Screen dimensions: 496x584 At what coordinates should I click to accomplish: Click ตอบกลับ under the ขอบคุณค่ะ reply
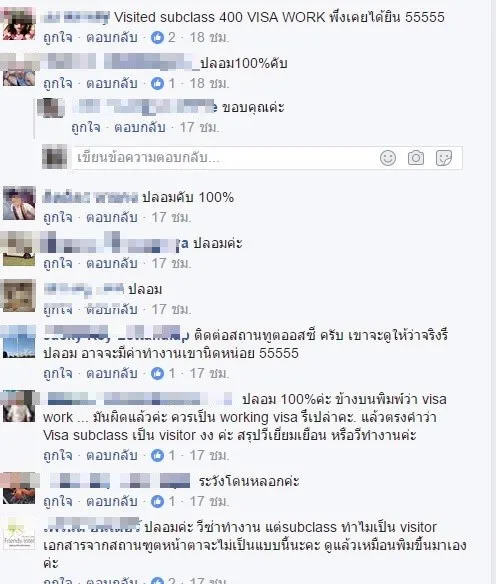point(140,127)
